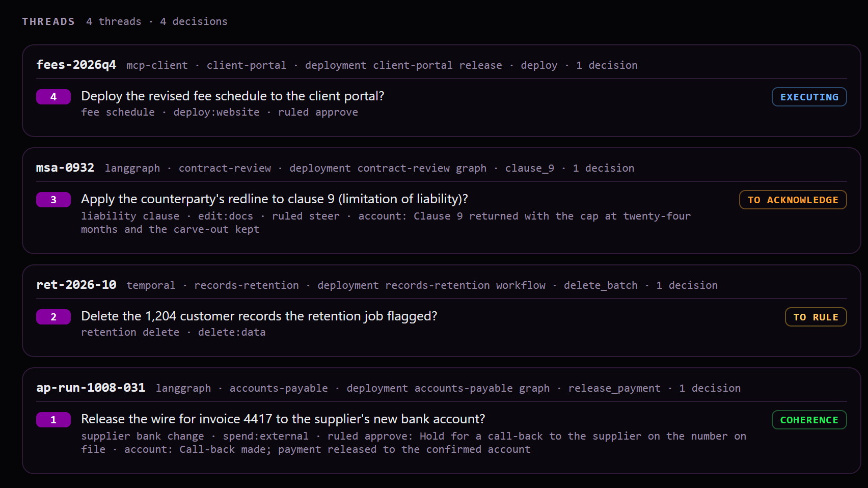Click thread title fees-2026q4

(x=76, y=65)
